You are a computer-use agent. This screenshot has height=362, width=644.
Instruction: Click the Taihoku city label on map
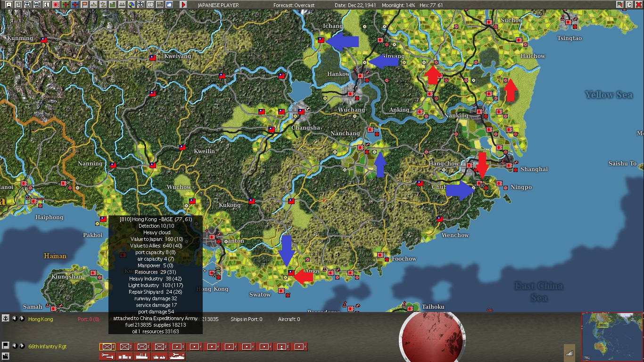(x=433, y=307)
